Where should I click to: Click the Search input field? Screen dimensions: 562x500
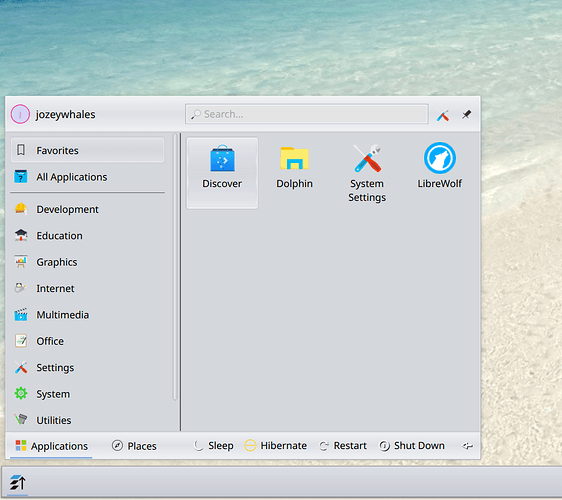pyautogui.click(x=307, y=114)
